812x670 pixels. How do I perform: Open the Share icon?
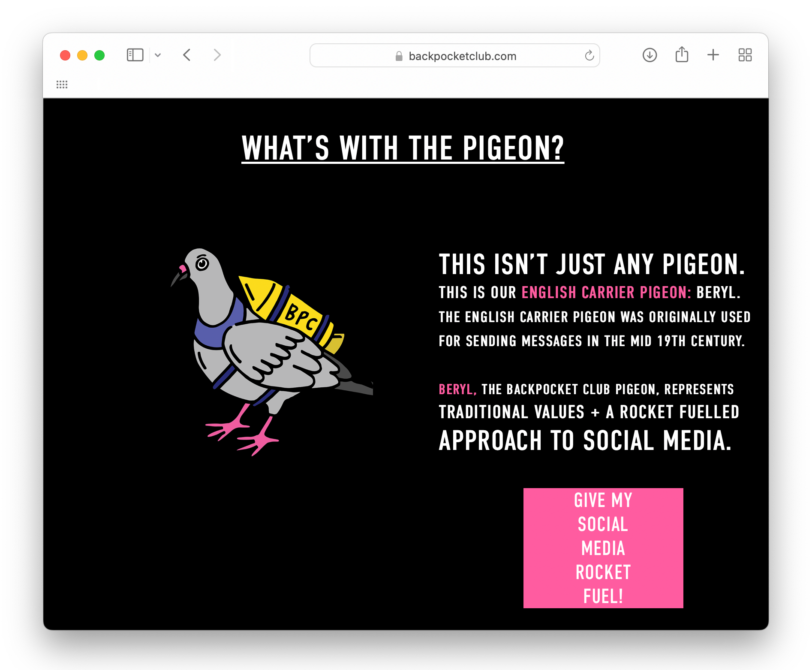click(682, 54)
